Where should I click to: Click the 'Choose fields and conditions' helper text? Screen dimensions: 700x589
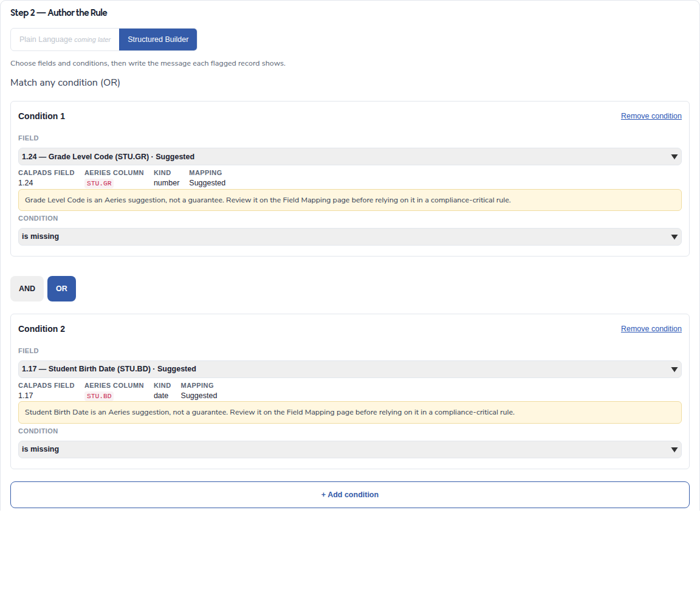[148, 63]
